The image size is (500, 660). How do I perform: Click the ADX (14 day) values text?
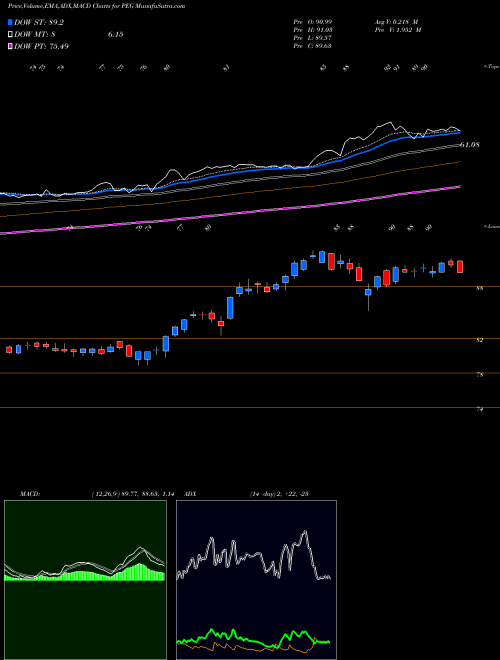pyautogui.click(x=277, y=494)
